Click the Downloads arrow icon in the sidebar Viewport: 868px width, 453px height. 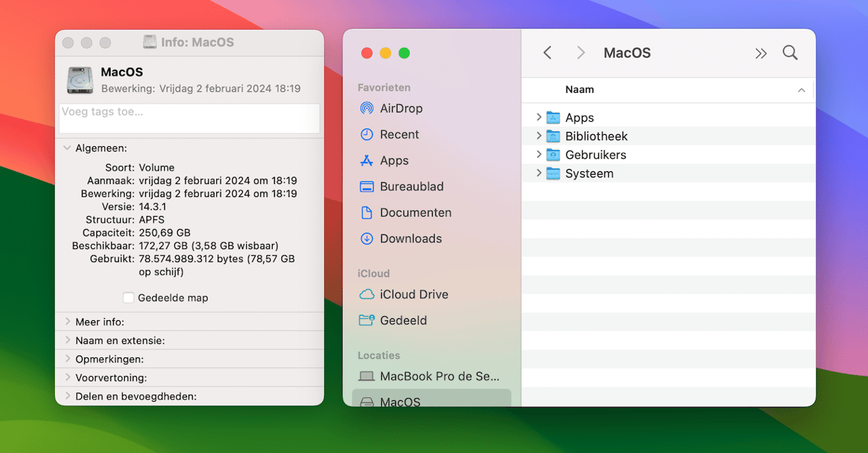tap(366, 238)
